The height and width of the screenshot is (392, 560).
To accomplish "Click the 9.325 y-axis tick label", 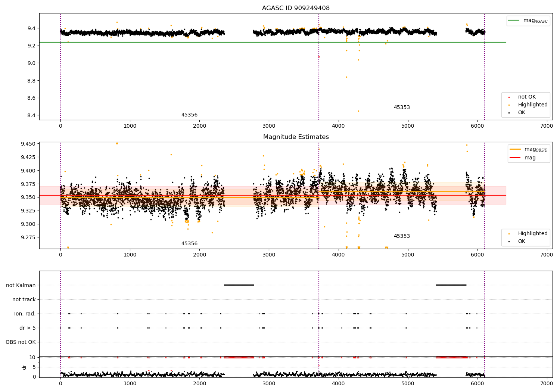I will (x=28, y=211).
